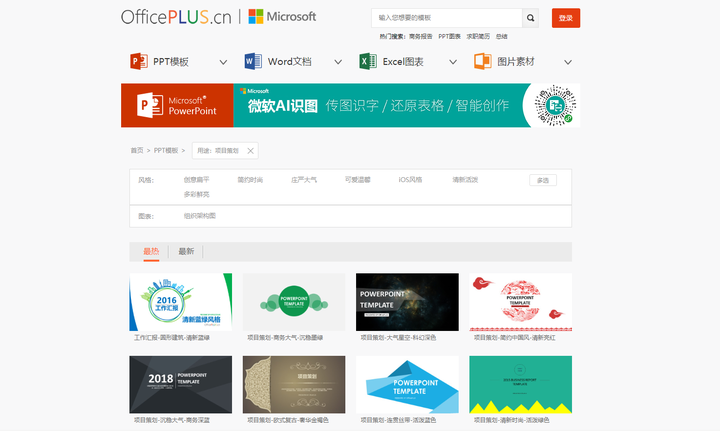The height and width of the screenshot is (431, 720).
Task: Open the PPT模板 menu
Action: (x=171, y=62)
